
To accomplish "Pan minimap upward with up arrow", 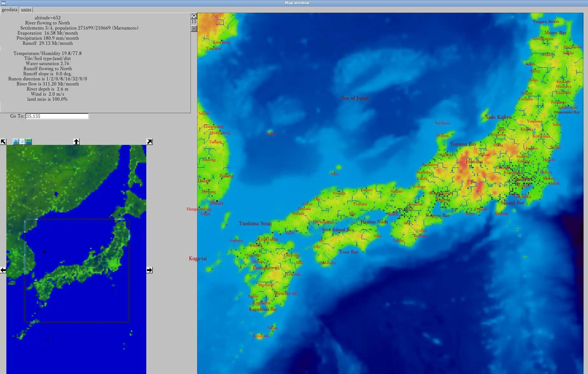I will click(x=76, y=142).
